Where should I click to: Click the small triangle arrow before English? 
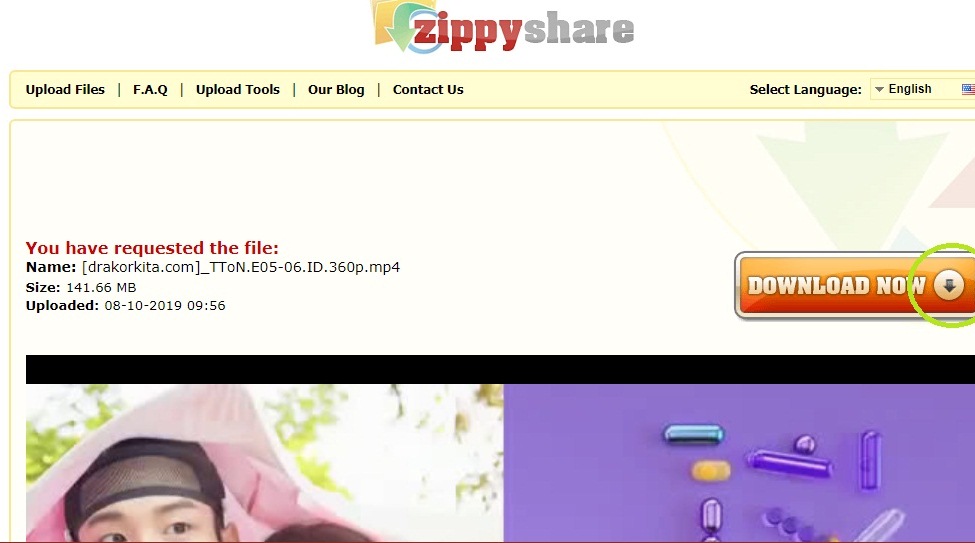[879, 90]
